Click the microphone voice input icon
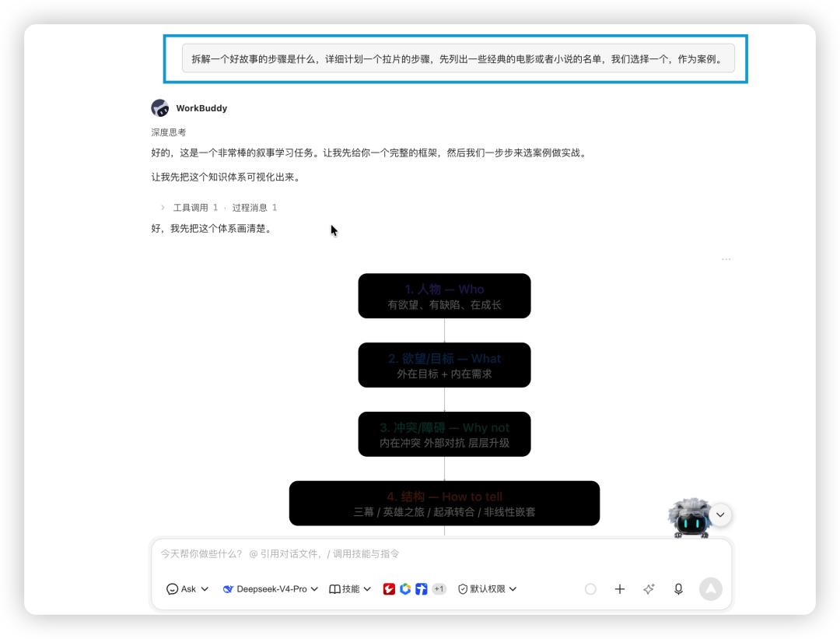 678,589
